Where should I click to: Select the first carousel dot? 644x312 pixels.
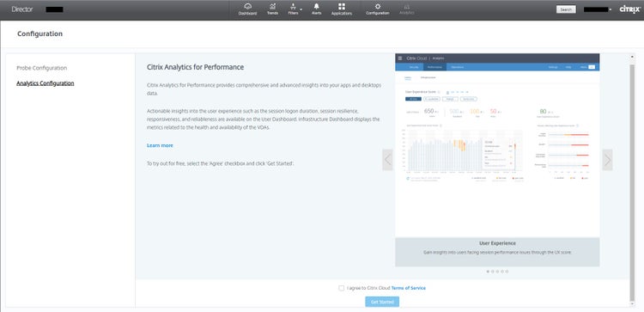(488, 272)
